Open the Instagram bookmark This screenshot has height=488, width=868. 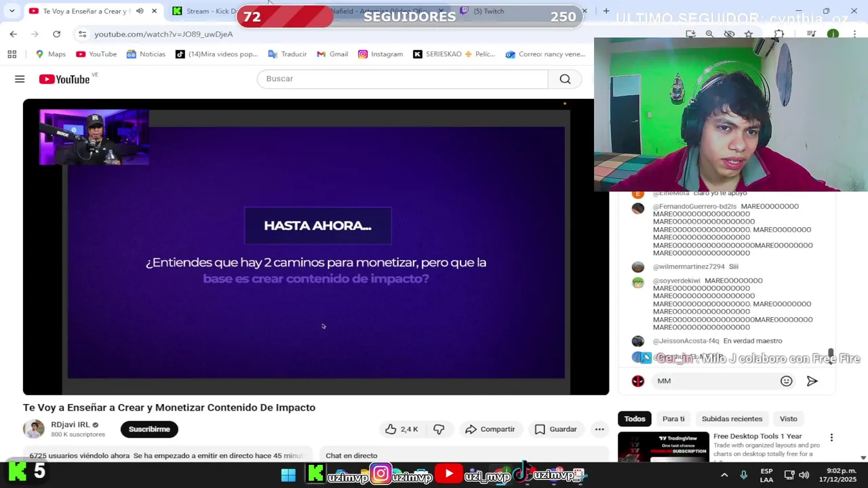(380, 54)
